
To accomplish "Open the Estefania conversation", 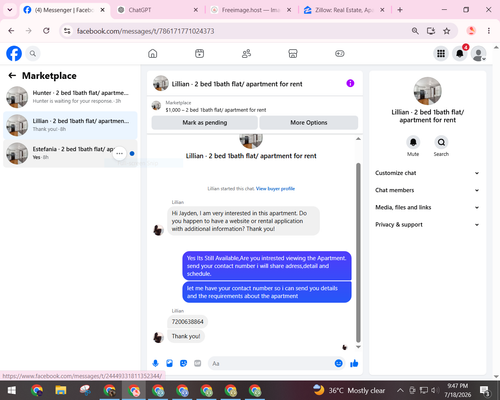I will [x=70, y=153].
